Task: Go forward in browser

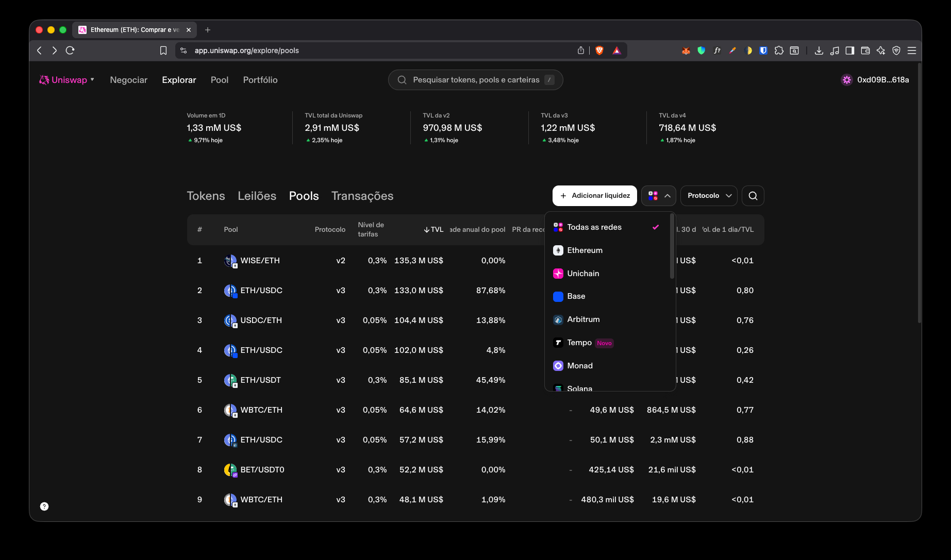Action: (55, 50)
